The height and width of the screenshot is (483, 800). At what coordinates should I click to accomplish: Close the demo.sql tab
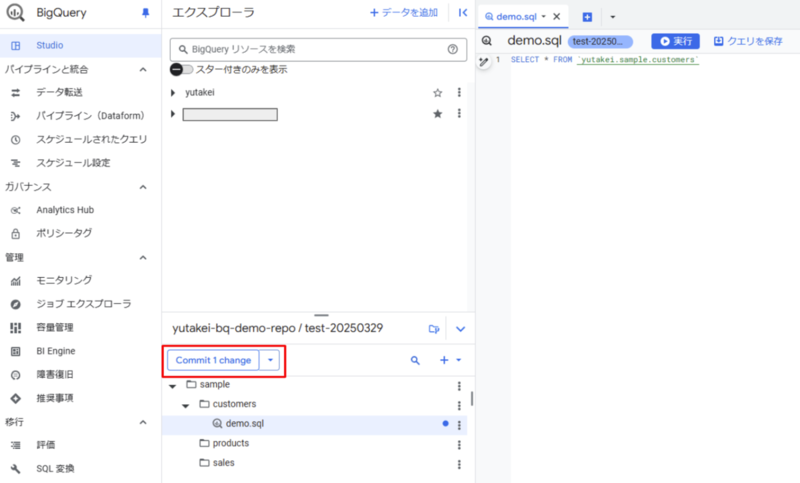(x=557, y=16)
